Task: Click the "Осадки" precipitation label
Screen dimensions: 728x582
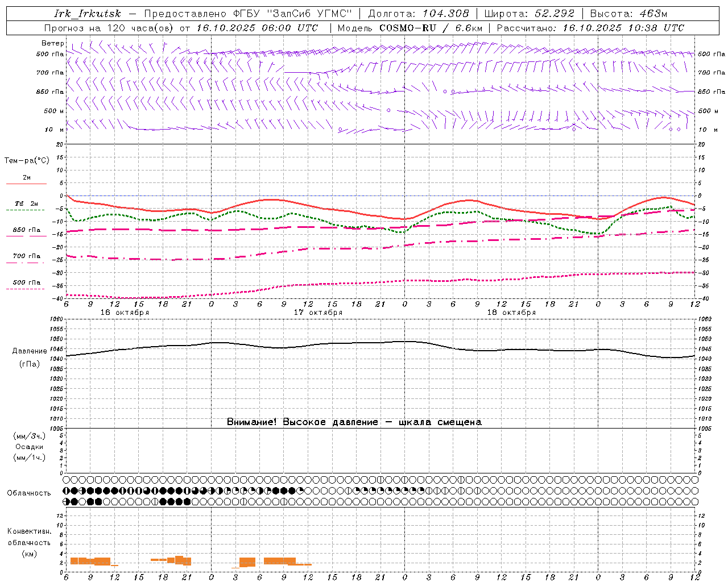Action: tap(30, 447)
